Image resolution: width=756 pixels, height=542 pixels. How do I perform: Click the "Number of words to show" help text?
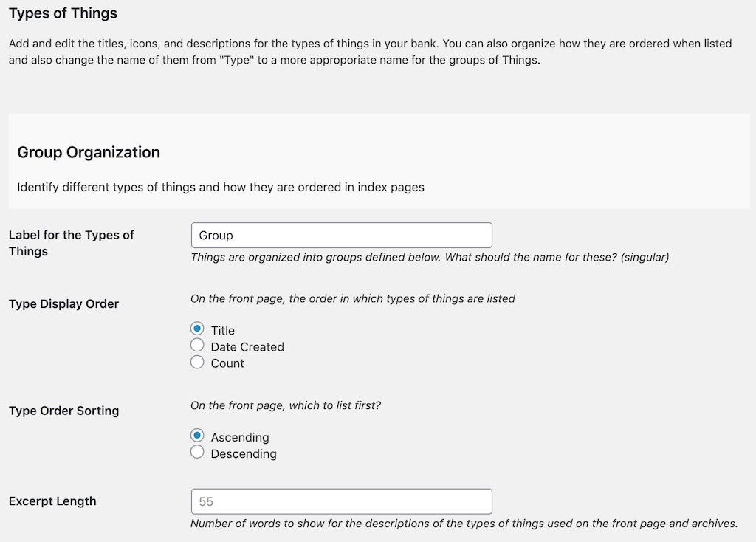(x=464, y=524)
